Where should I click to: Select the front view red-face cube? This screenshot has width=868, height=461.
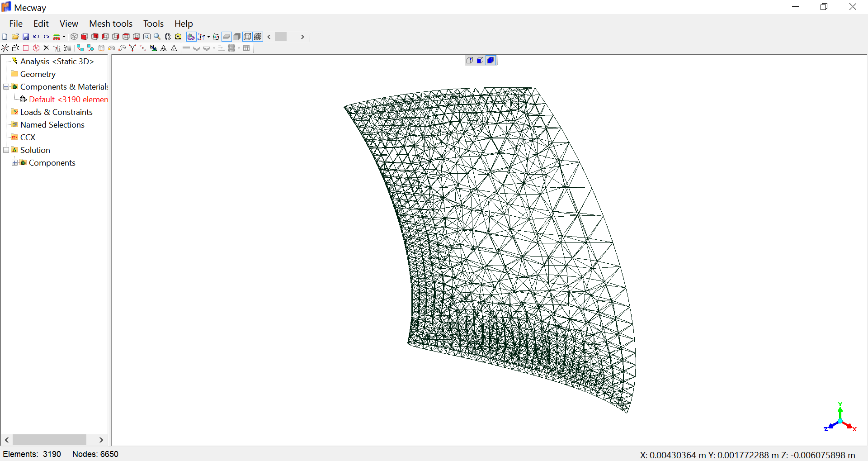84,37
